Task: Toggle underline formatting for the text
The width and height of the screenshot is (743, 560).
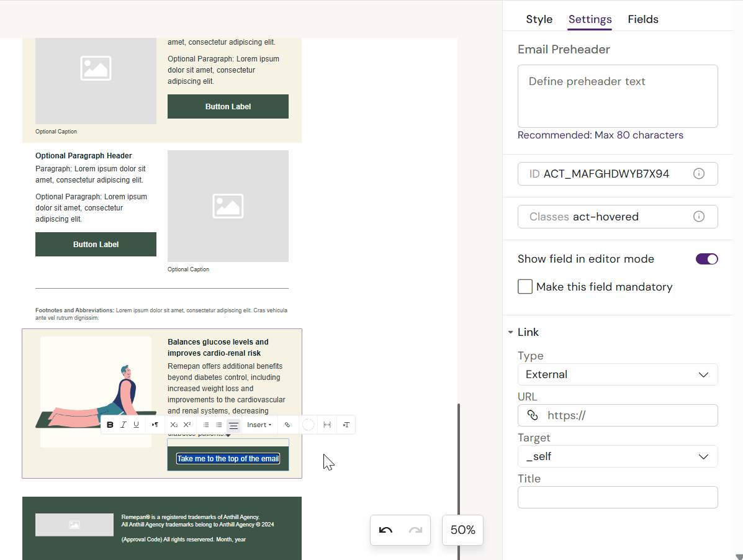Action: [136, 425]
